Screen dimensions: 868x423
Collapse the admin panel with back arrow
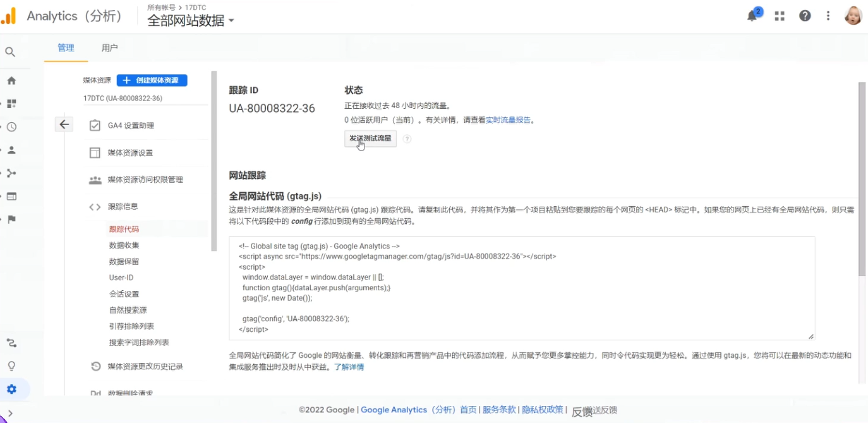click(x=64, y=124)
